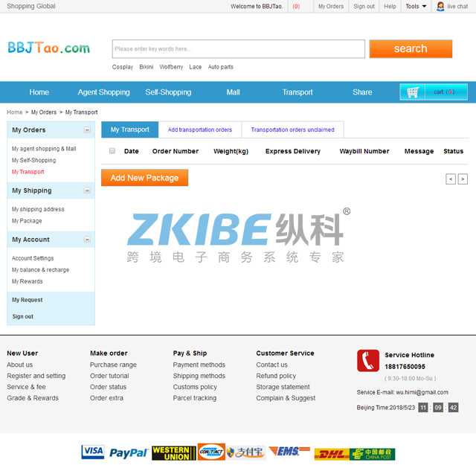The image size is (476, 471).
Task: Click My Orders in the breadcrumb
Action: 44,112
